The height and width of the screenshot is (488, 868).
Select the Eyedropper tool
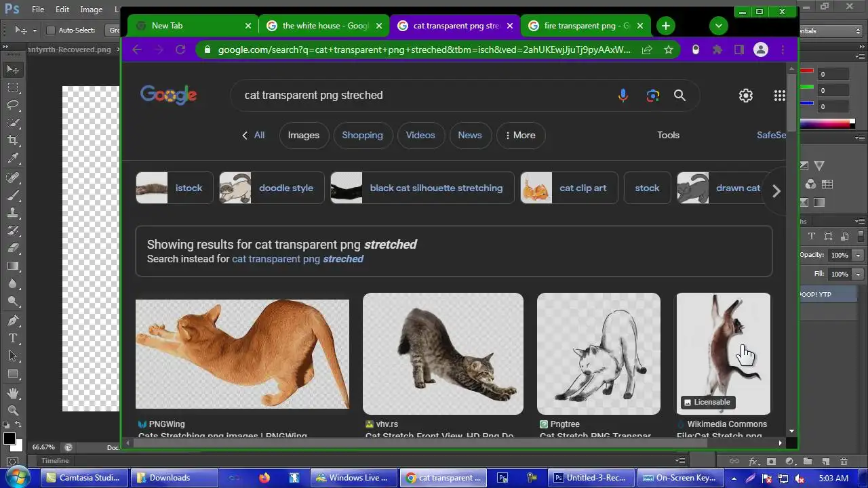point(13,159)
